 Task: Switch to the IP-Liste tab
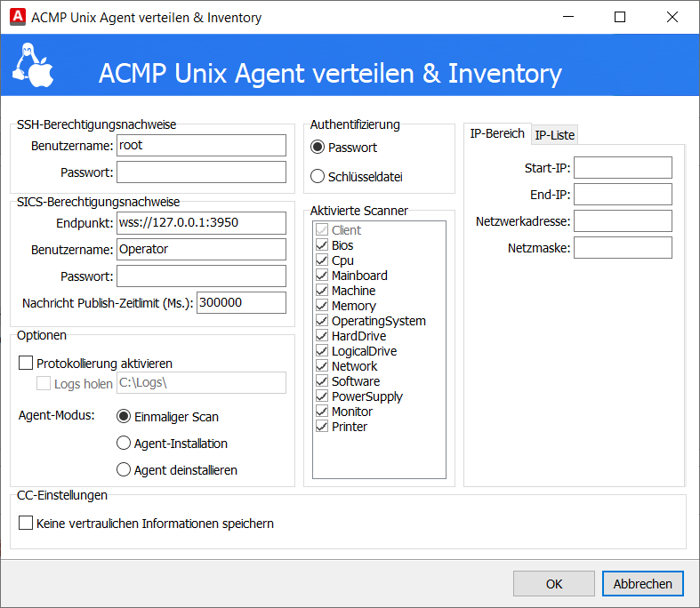[554, 135]
